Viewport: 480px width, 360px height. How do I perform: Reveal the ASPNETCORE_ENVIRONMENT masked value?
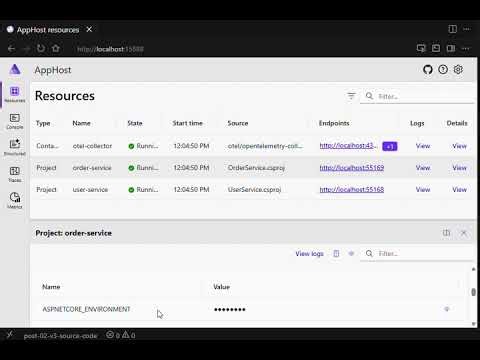pyautogui.click(x=447, y=309)
